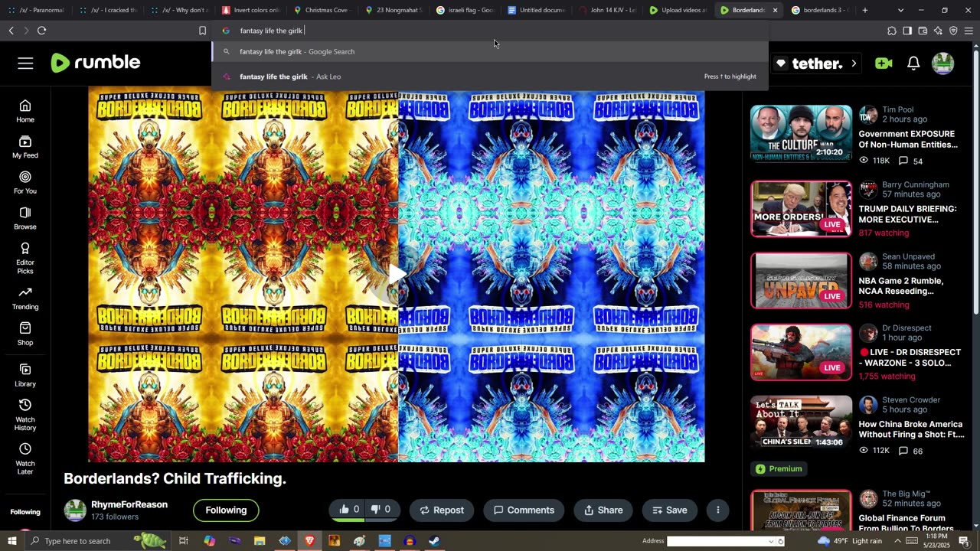Open Watch Later list

tap(25, 459)
